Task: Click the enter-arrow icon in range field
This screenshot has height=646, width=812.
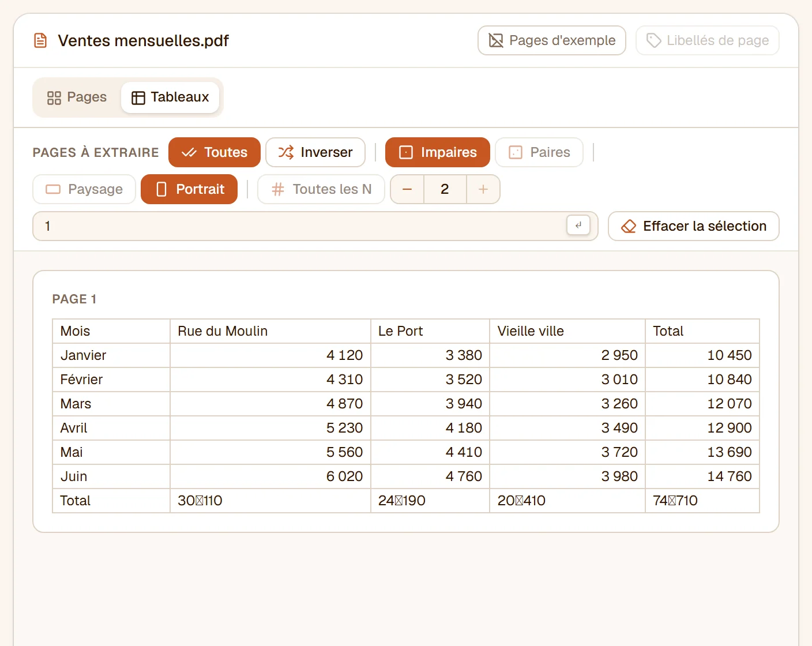Action: (578, 226)
